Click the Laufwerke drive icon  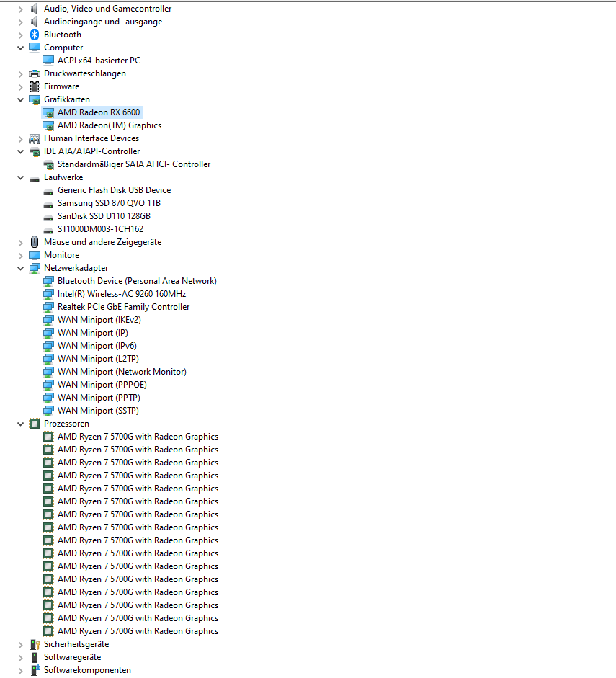tap(35, 179)
